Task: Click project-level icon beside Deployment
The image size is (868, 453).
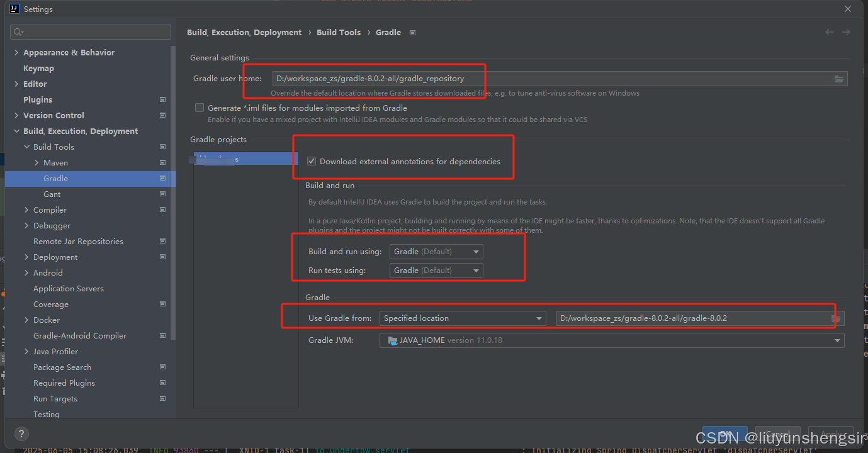Action: click(162, 257)
